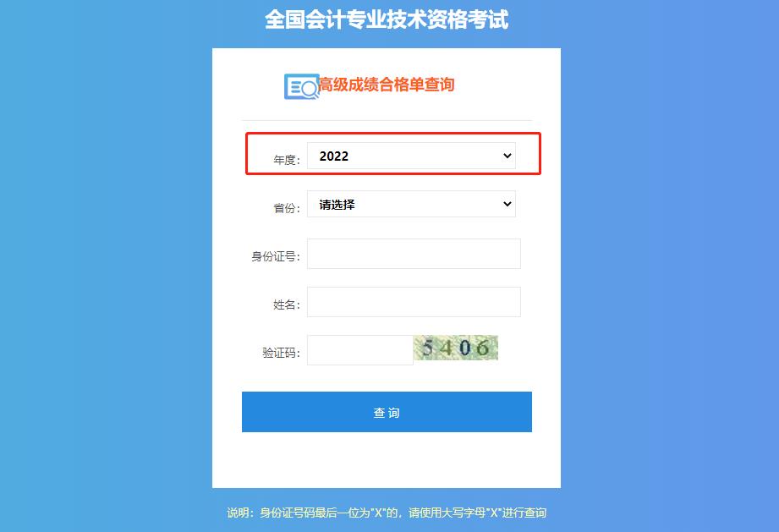Image resolution: width=779 pixels, height=532 pixels.
Task: Click the 省份 field label
Action: click(x=287, y=208)
